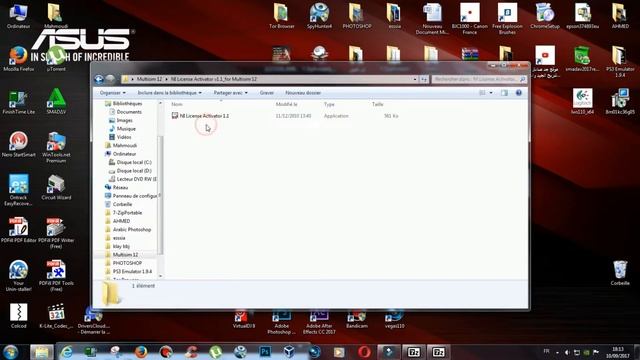
Task: Open the view options dropdown arrow
Action: pos(491,93)
